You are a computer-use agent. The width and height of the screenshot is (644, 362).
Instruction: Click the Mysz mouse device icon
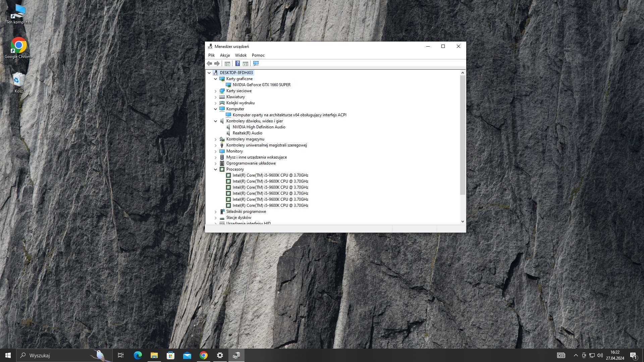point(222,157)
